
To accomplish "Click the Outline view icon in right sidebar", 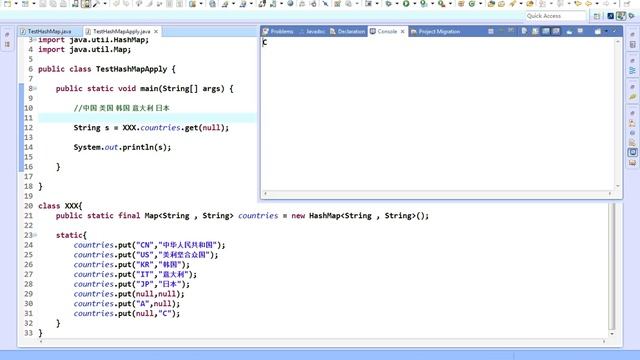I will [x=632, y=70].
